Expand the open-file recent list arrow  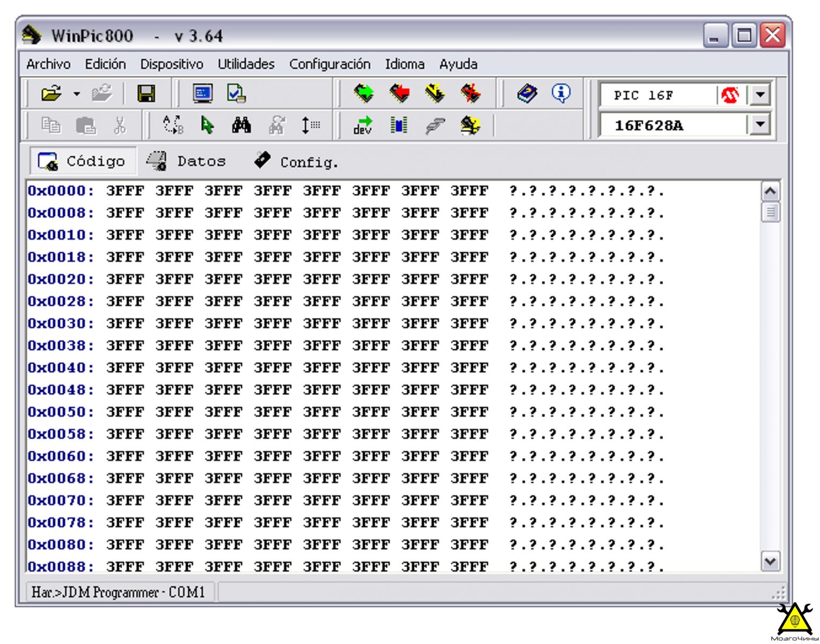click(77, 94)
